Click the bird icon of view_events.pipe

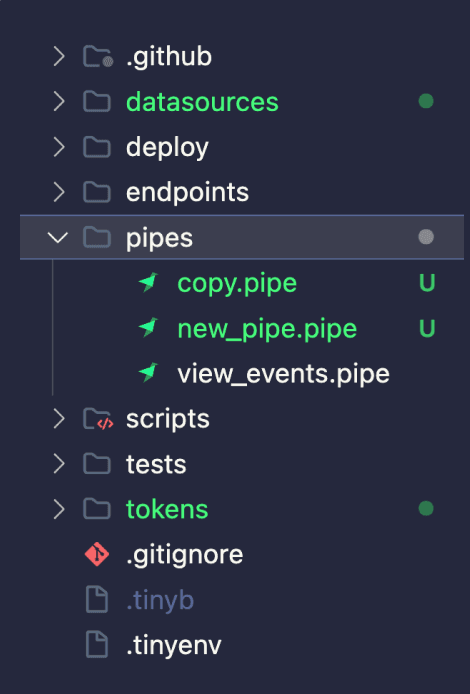(x=148, y=373)
